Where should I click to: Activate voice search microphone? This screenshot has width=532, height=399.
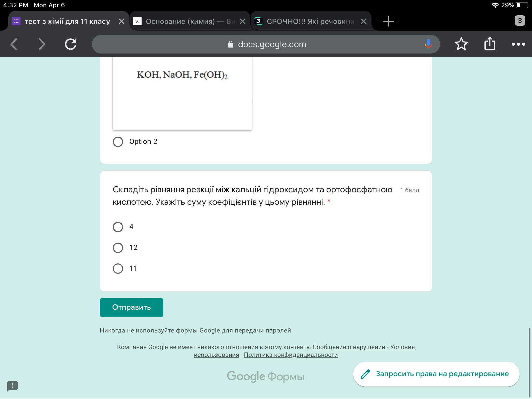(x=428, y=44)
